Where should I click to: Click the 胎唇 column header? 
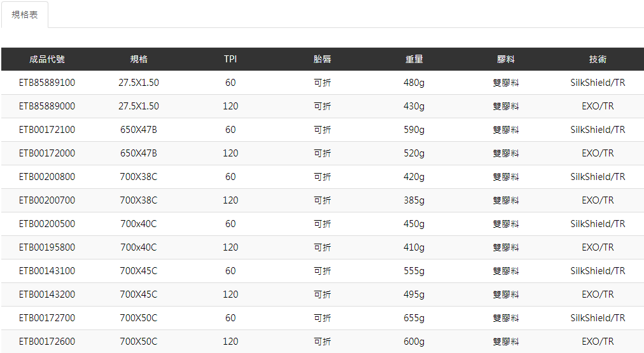(323, 59)
